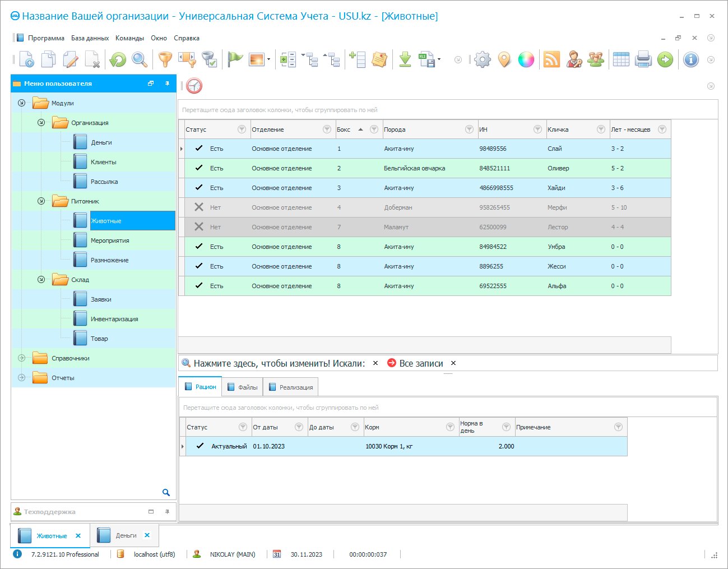This screenshot has width=728, height=569.
Task: Toggle Актуальный status checkmark in Рацион row
Action: pyautogui.click(x=200, y=446)
